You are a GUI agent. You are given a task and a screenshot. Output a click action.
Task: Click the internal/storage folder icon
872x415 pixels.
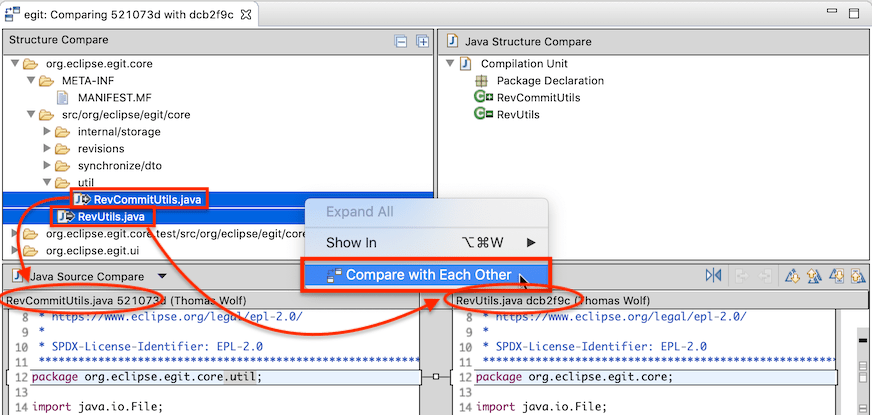point(62,132)
